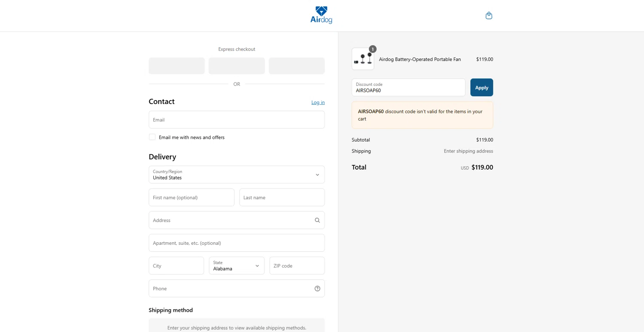Expand the State dropdown

click(x=237, y=266)
